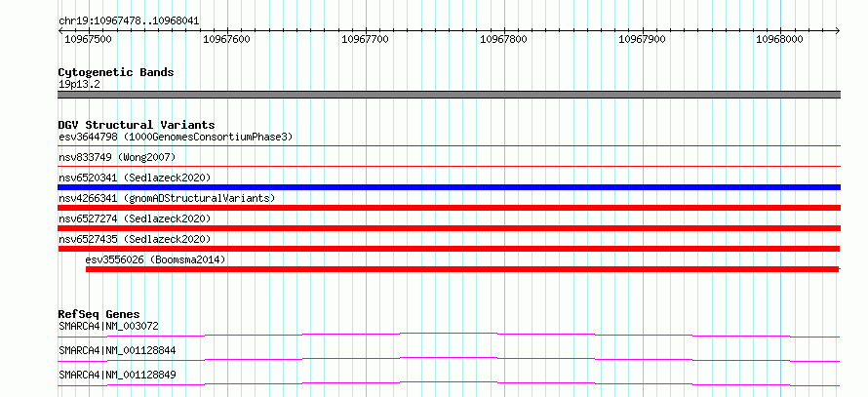The width and height of the screenshot is (868, 397).
Task: Open variant nsv6527274 (Sedlazeck2020) label
Action: pyautogui.click(x=135, y=218)
